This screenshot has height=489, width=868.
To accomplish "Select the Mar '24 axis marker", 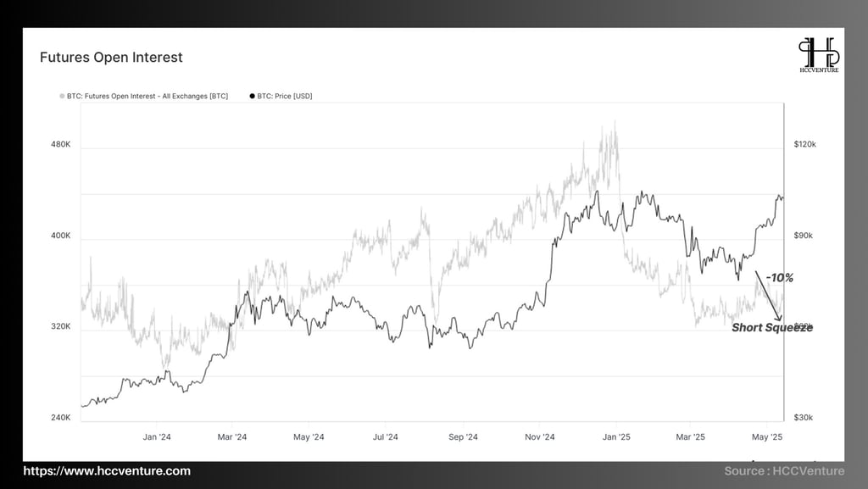I will tap(232, 437).
